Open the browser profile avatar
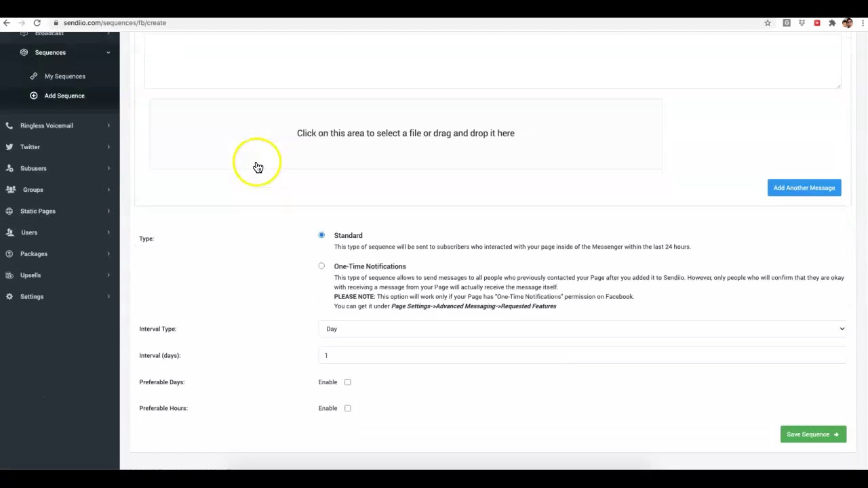The image size is (868, 488). [847, 23]
